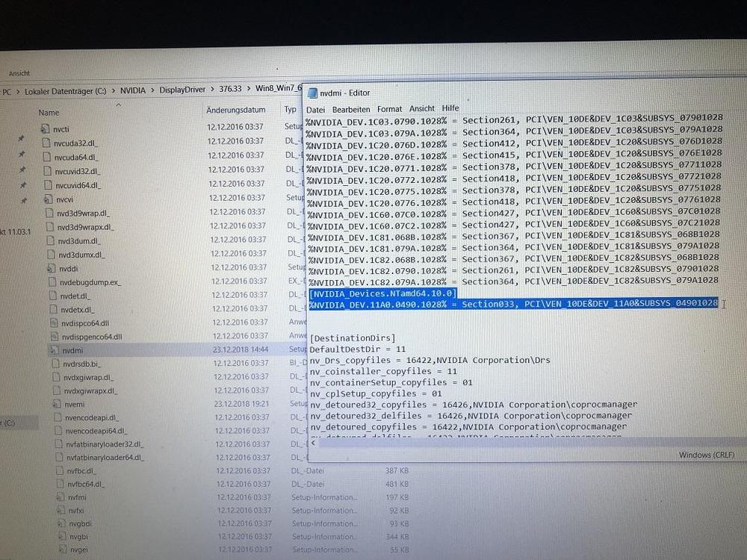Click the left arrow of Editor's horizontal scrollbar
Image resolution: width=747 pixels, height=560 pixels.
(x=313, y=442)
